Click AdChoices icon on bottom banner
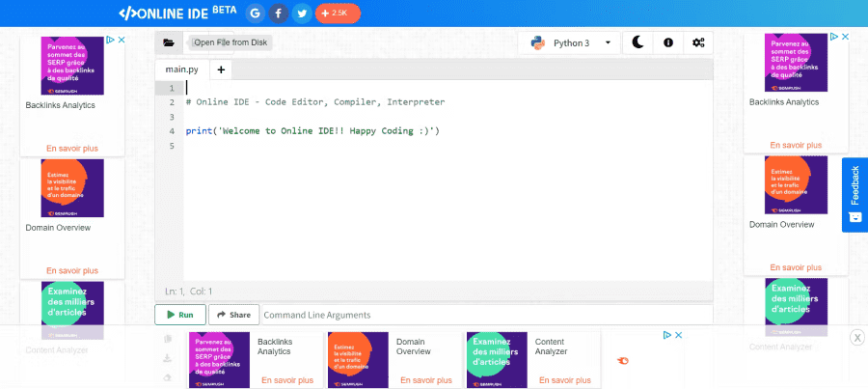Viewport: 868px width, 389px height. 667,335
